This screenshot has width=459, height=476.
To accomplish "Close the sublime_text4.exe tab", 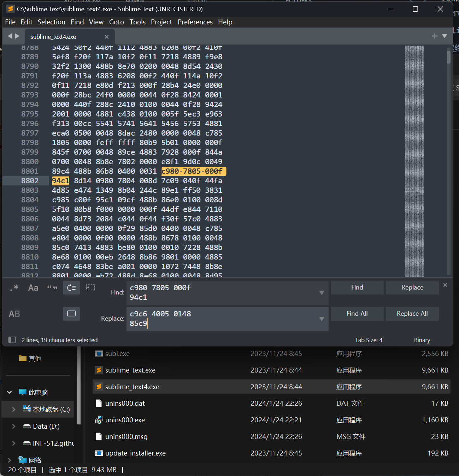I will [107, 37].
